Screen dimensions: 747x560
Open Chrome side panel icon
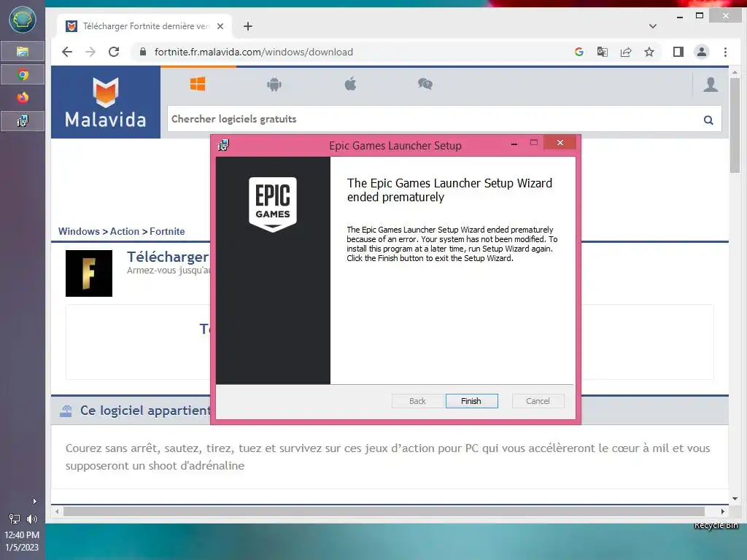[678, 52]
